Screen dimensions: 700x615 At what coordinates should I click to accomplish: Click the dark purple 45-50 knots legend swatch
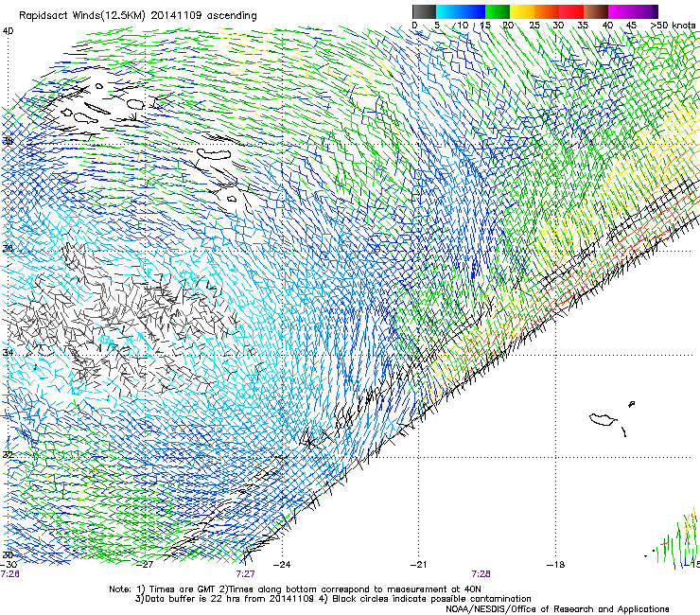pos(645,11)
